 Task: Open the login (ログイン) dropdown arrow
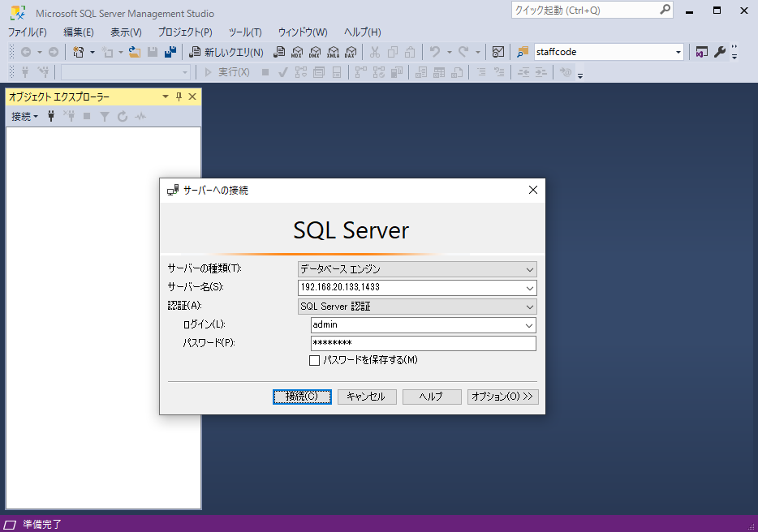click(x=529, y=325)
